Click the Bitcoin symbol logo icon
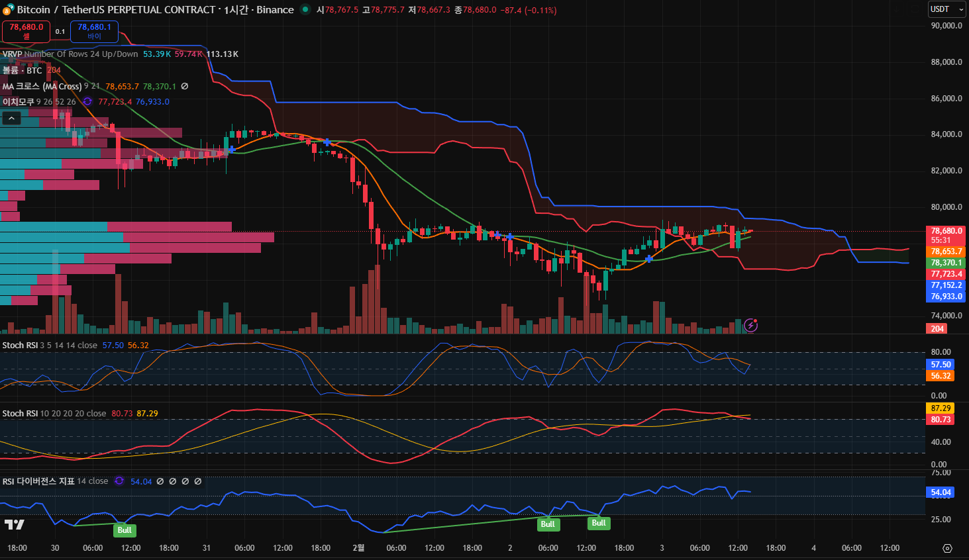 (x=8, y=10)
